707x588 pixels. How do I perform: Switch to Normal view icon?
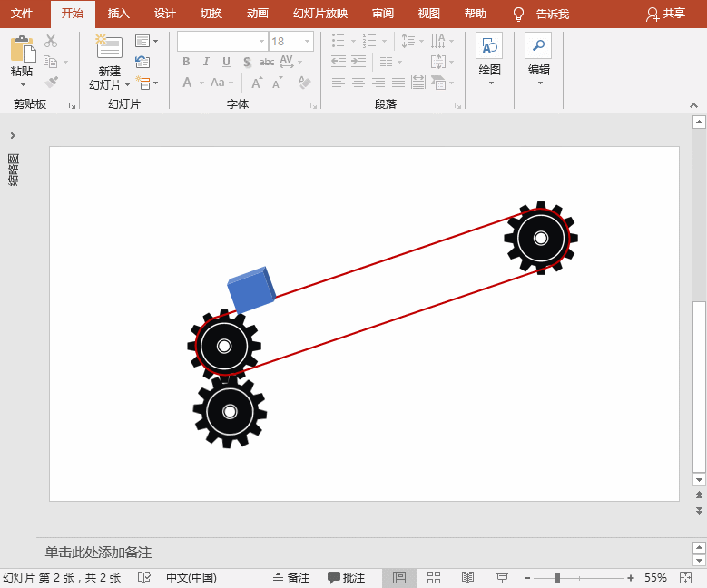pyautogui.click(x=399, y=578)
